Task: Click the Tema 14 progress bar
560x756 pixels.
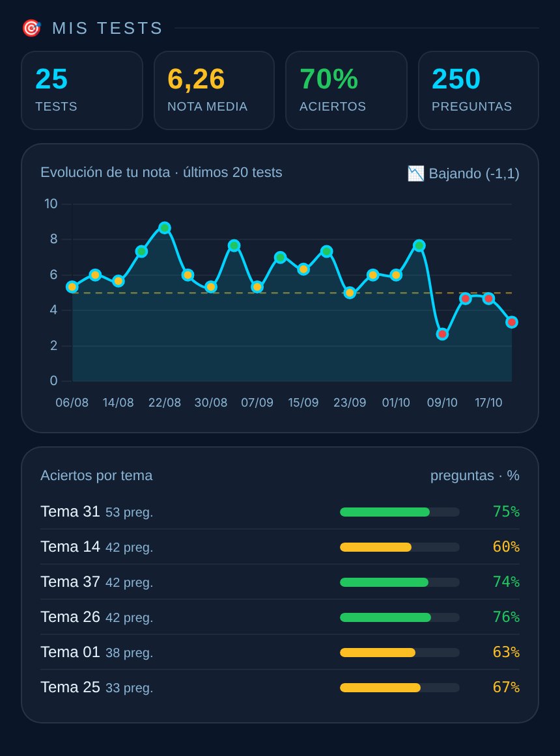Action: tap(400, 547)
